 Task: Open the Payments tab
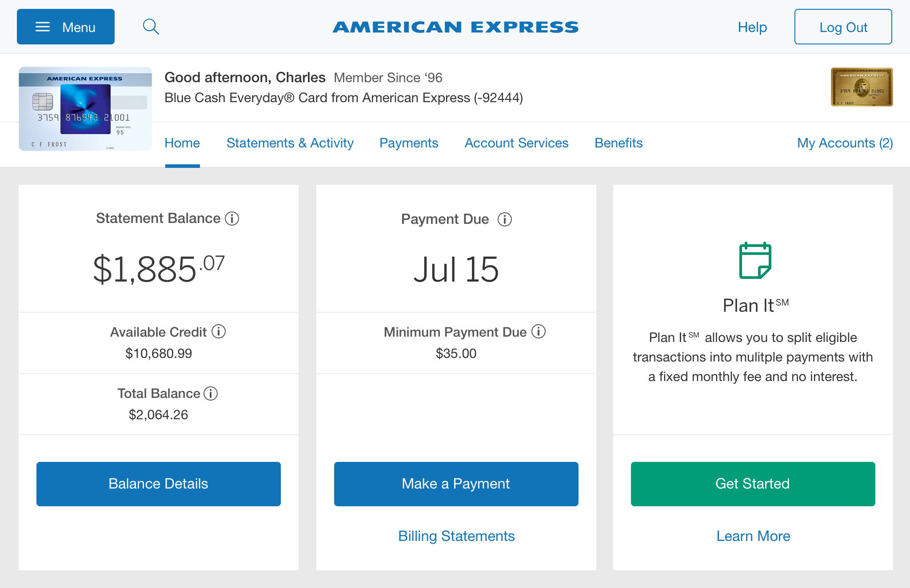[x=409, y=143]
